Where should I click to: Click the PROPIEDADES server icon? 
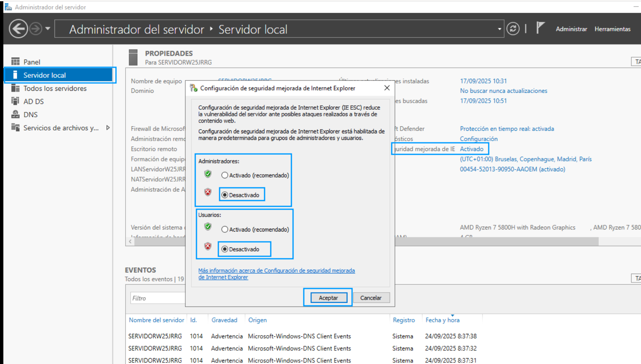[133, 57]
